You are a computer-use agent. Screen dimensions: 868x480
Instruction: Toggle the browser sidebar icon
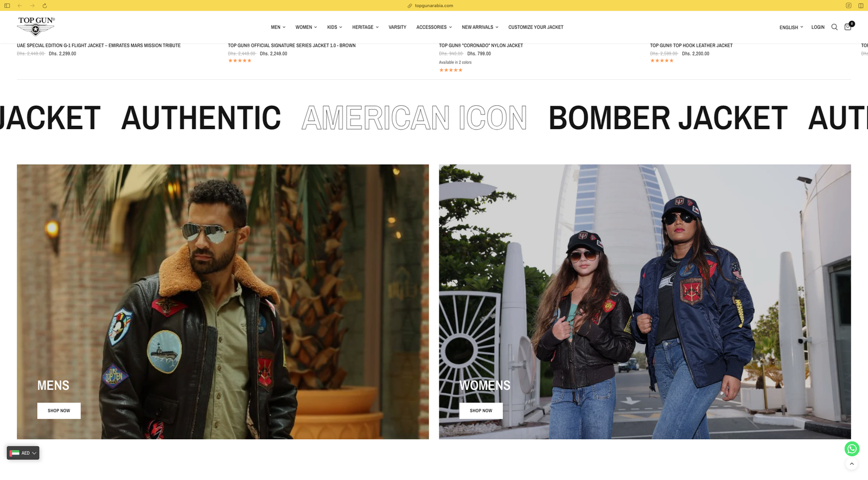click(x=8, y=5)
